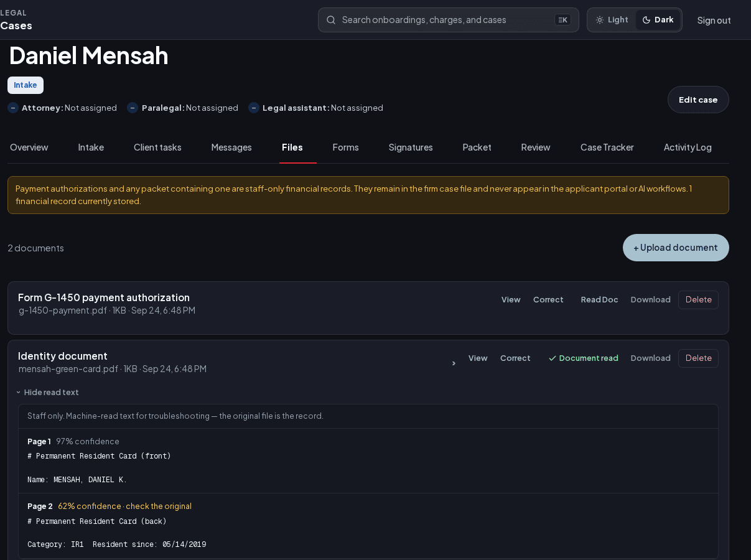Sign out of the account

point(714,20)
